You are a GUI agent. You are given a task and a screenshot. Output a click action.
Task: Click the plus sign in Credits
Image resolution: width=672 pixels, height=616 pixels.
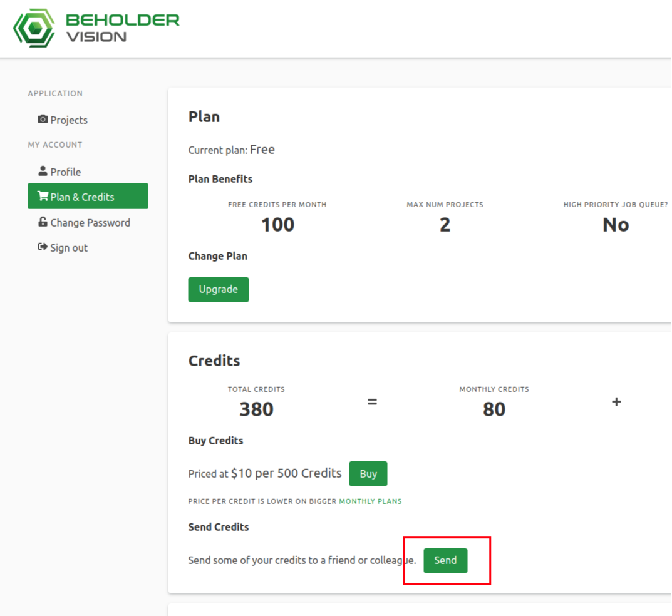coord(616,402)
